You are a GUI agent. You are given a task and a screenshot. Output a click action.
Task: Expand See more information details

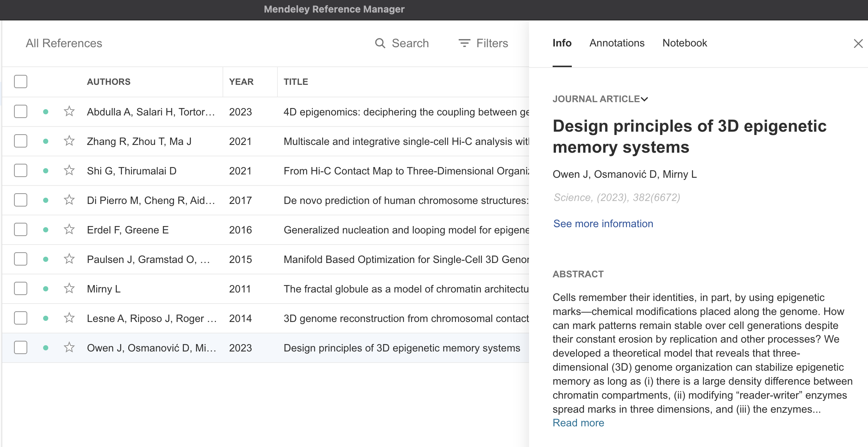[x=603, y=223]
